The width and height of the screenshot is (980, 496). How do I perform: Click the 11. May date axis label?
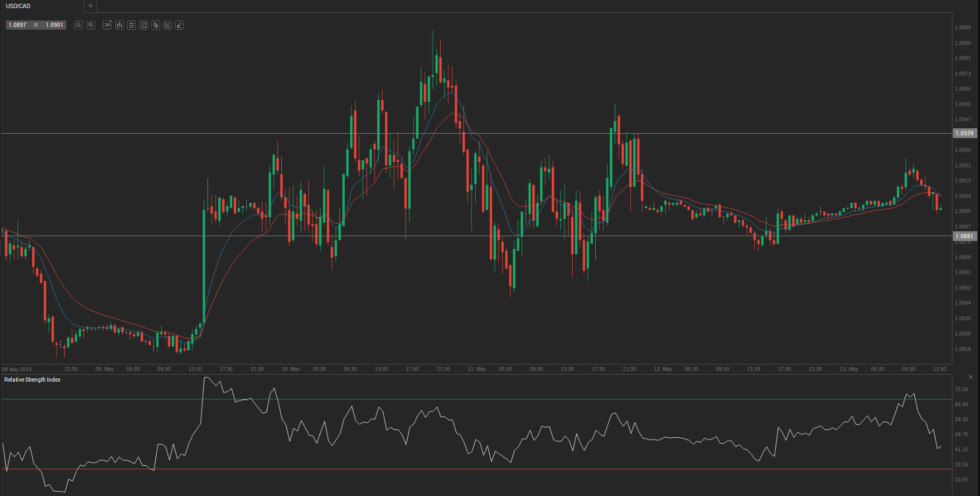[x=477, y=369]
